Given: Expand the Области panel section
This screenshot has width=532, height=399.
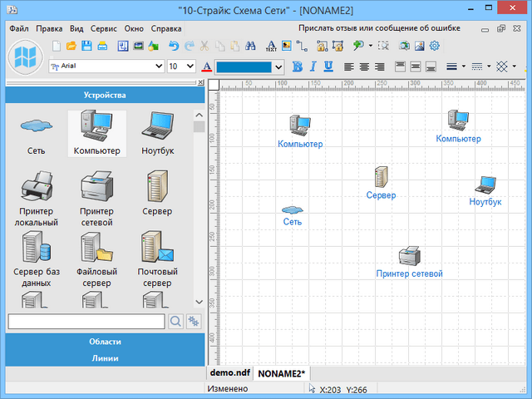Looking at the screenshot, I should [105, 342].
